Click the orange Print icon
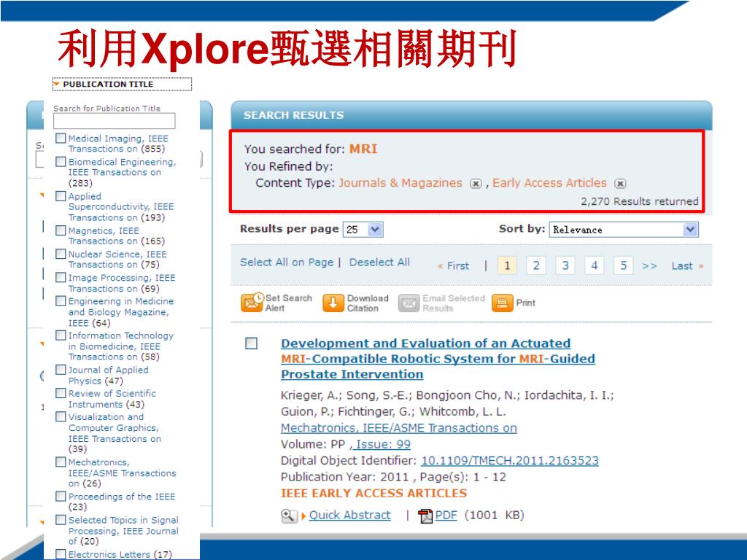Screen dimensions: 747x560 [502, 303]
